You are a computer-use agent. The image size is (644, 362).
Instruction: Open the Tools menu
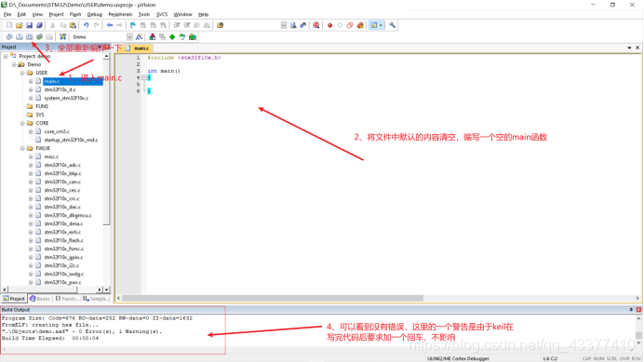144,14
